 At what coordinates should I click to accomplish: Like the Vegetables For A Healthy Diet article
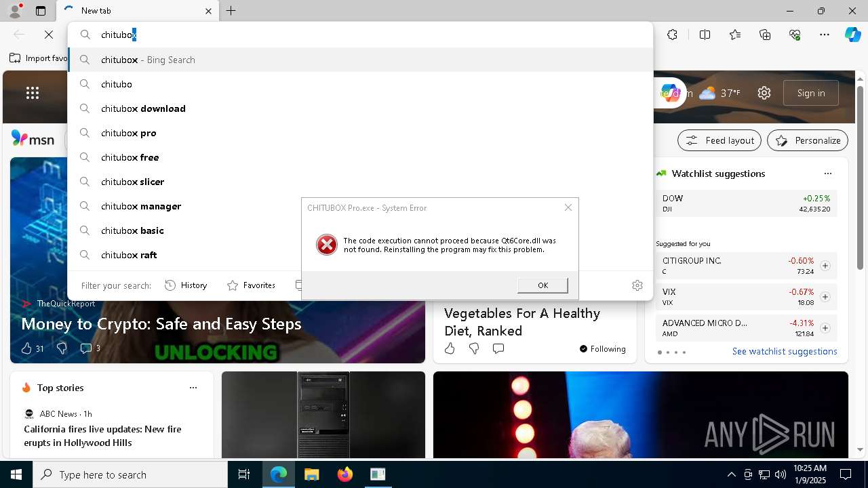450,348
